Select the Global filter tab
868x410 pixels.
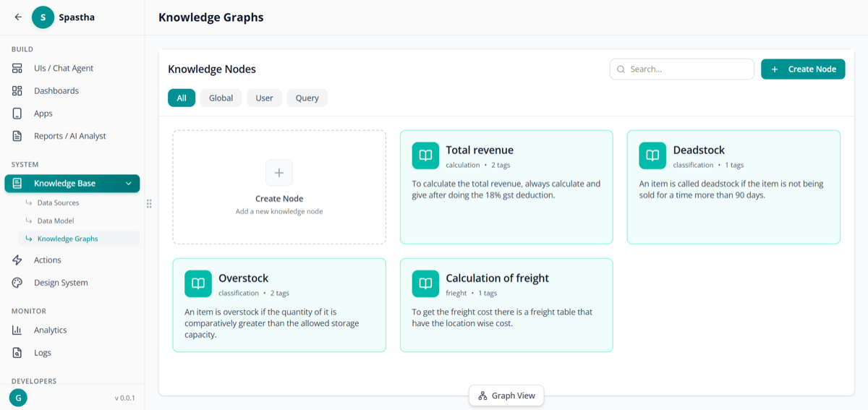click(221, 98)
